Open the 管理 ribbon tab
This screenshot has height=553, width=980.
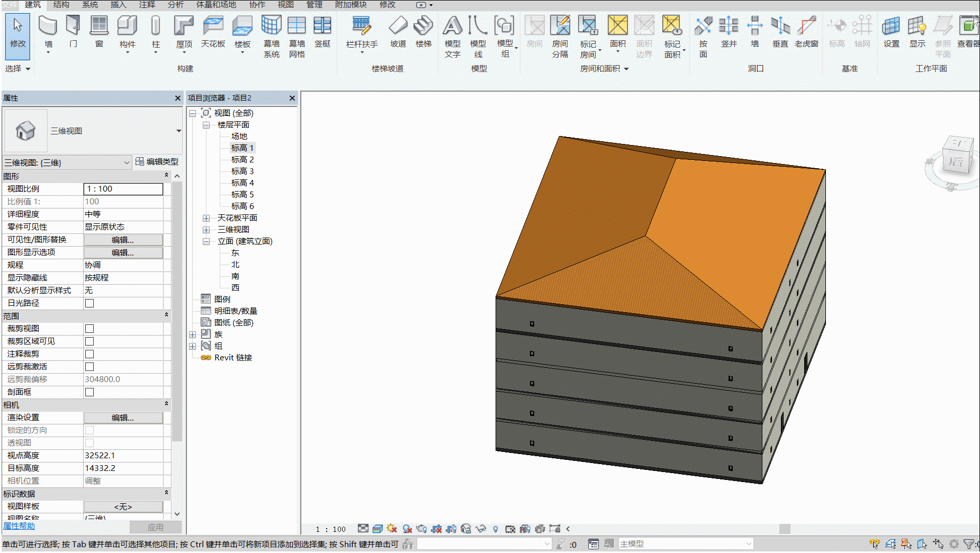pos(314,5)
